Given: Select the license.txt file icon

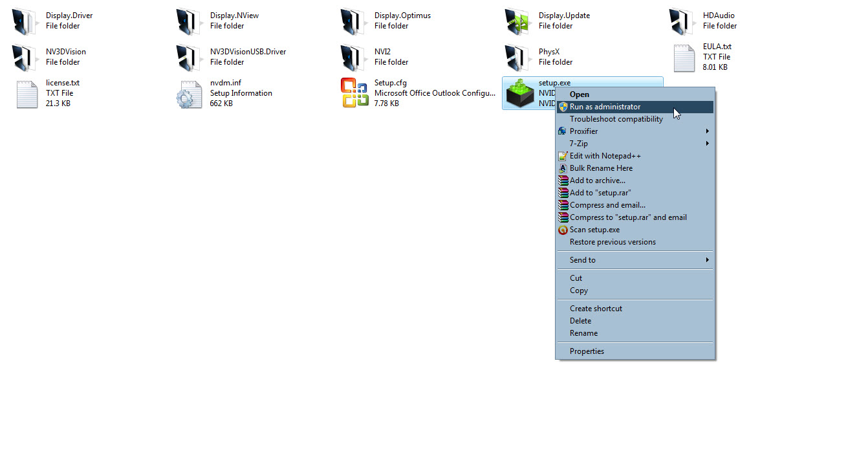Looking at the screenshot, I should tap(27, 94).
